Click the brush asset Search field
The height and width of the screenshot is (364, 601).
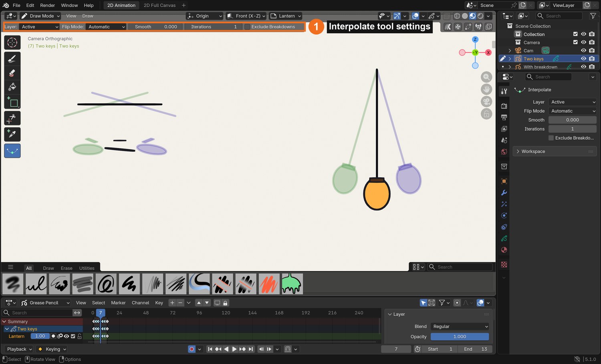pyautogui.click(x=460, y=267)
